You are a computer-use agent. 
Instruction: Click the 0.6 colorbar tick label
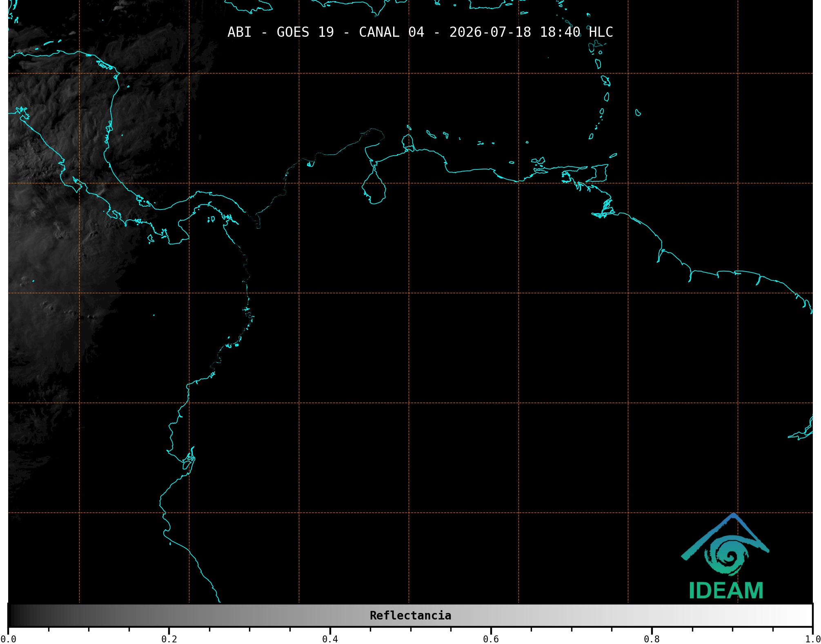(x=491, y=639)
